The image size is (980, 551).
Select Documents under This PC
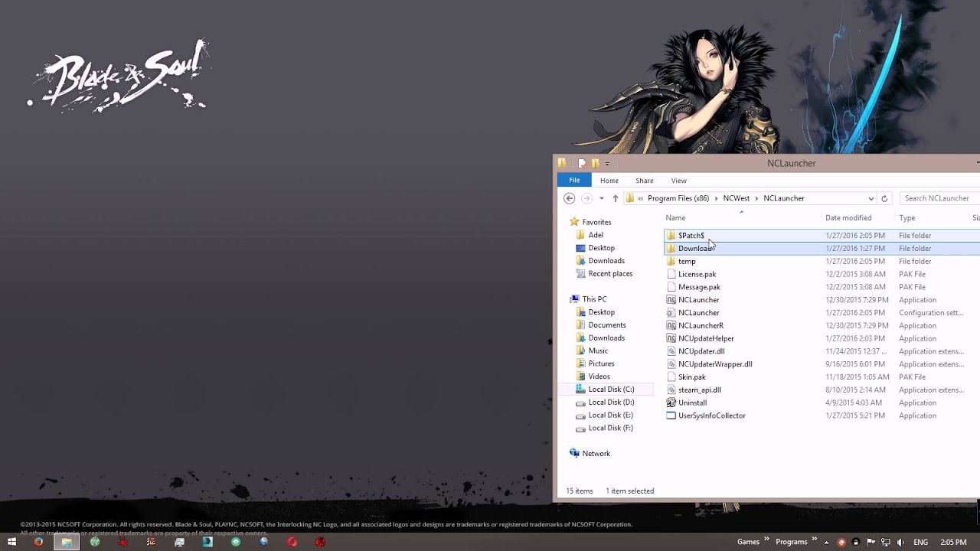[x=606, y=325]
